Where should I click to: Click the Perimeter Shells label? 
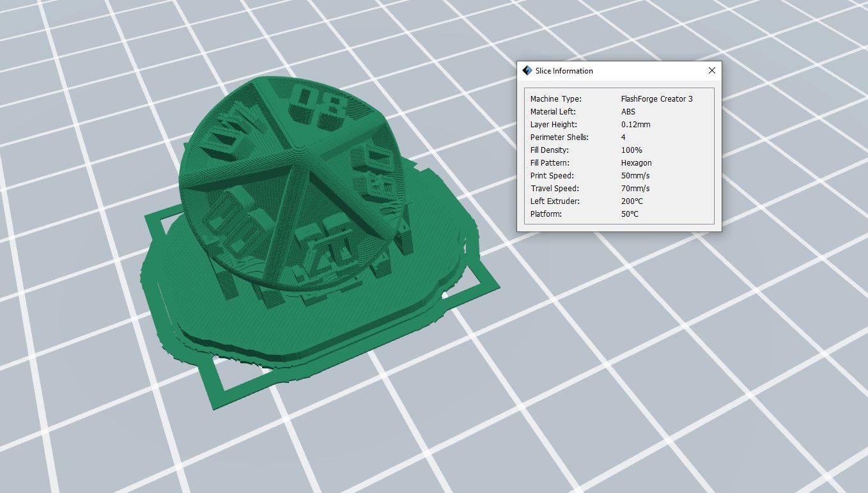(x=559, y=137)
